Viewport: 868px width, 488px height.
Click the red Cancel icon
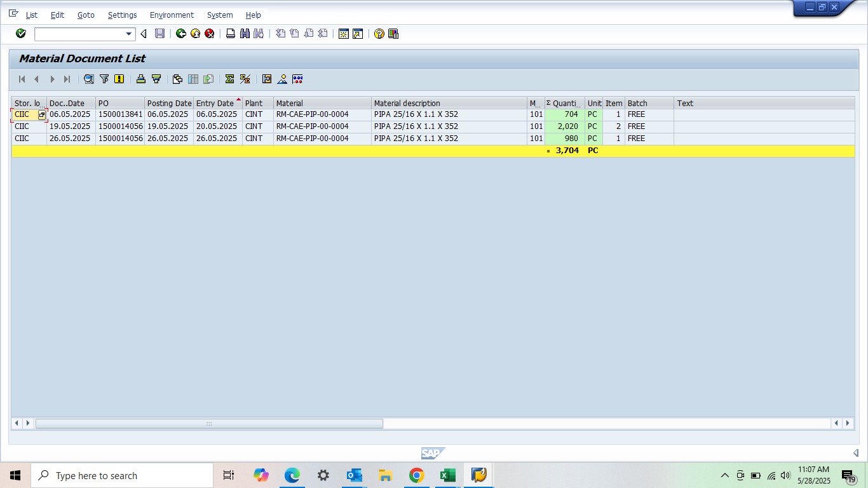click(x=209, y=34)
